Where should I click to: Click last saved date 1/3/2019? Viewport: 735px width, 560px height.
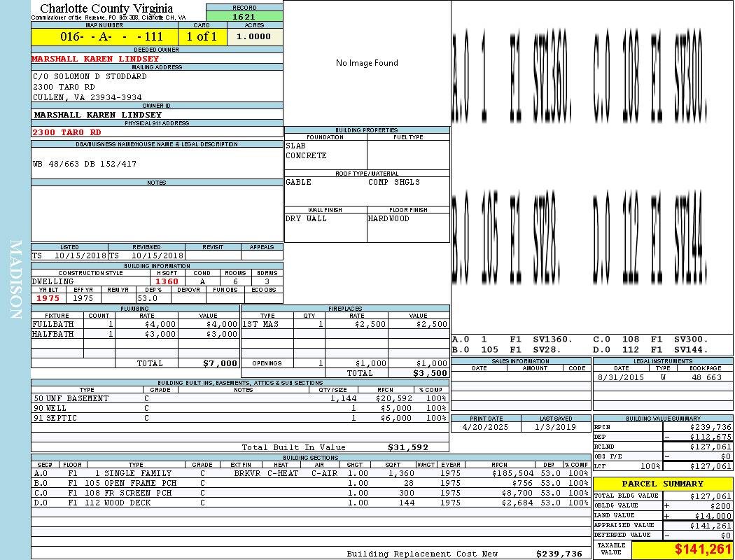[x=556, y=428]
